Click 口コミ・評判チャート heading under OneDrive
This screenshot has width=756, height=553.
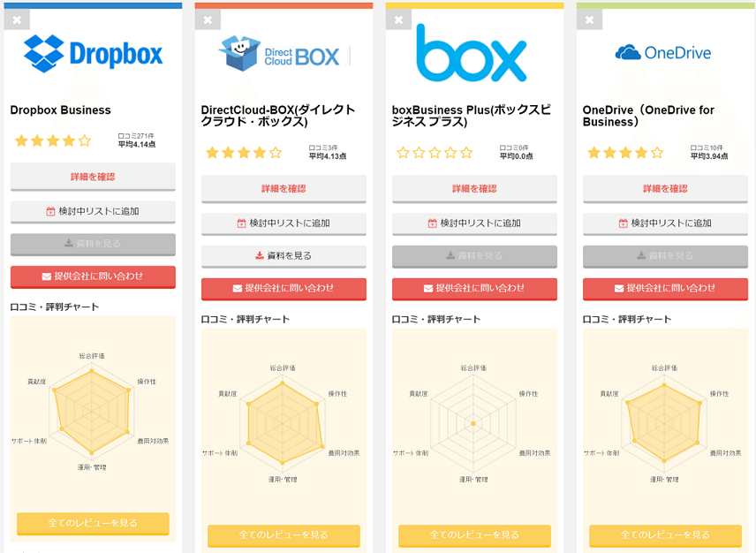point(627,319)
